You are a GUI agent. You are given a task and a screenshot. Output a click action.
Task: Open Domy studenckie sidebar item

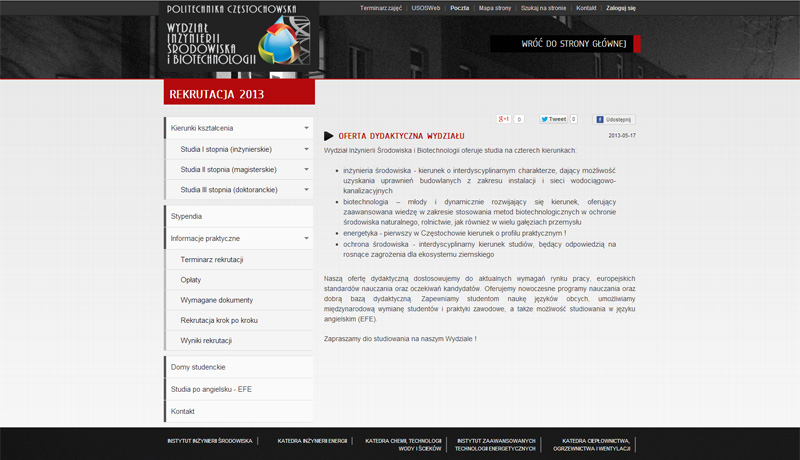point(239,367)
